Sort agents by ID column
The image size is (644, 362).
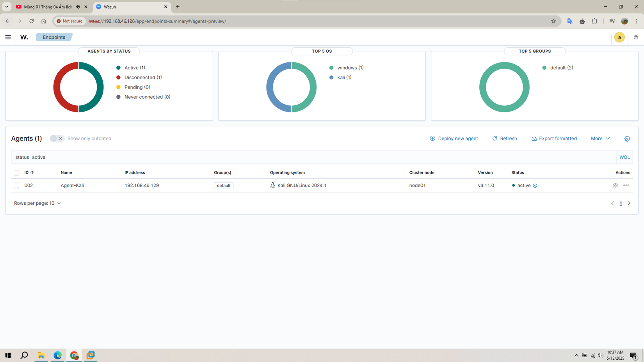click(29, 173)
